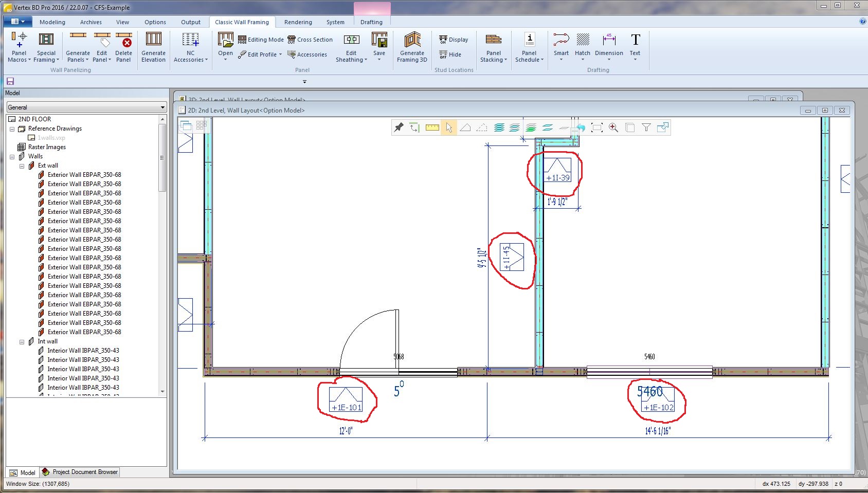Select the ruler measure tool

(x=432, y=127)
